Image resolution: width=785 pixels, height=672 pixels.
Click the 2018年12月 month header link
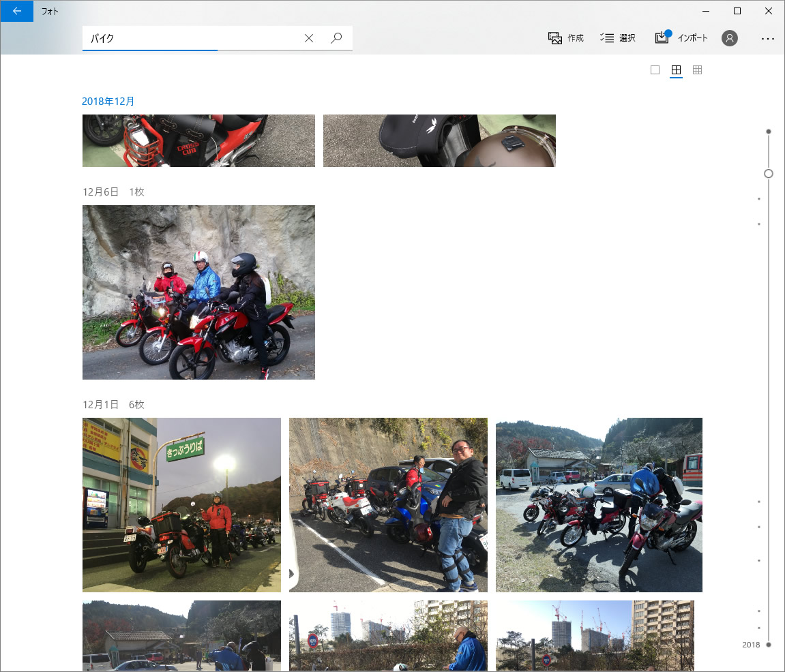click(108, 101)
